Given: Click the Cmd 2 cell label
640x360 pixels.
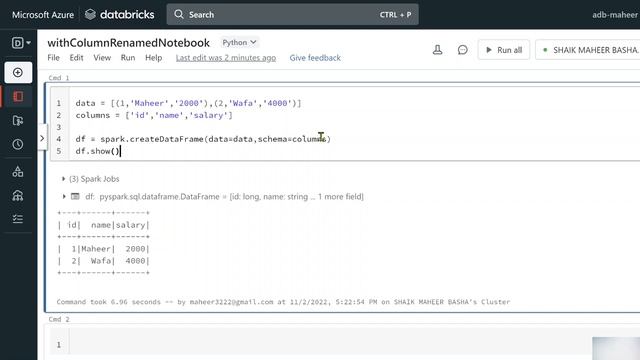Looking at the screenshot, I should (x=59, y=319).
